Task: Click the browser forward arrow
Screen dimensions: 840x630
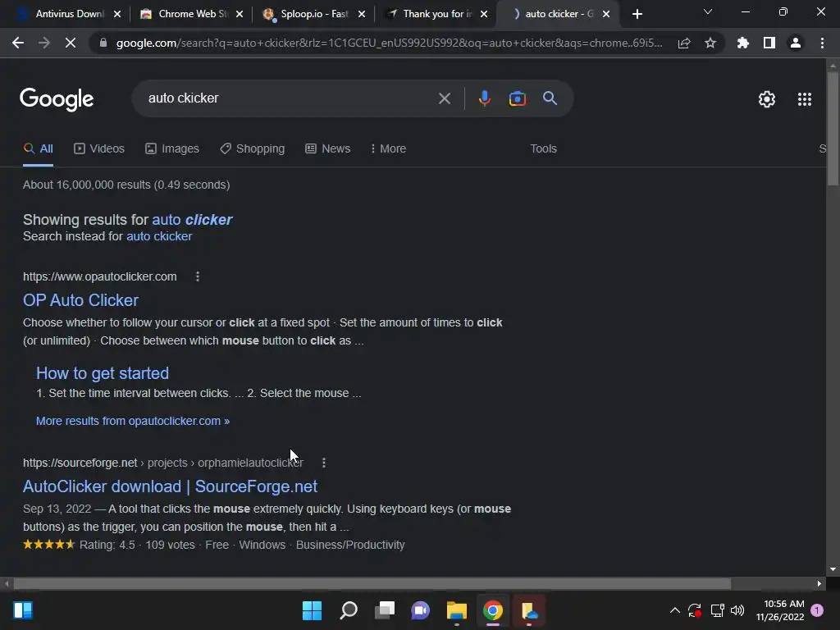Action: coord(44,43)
